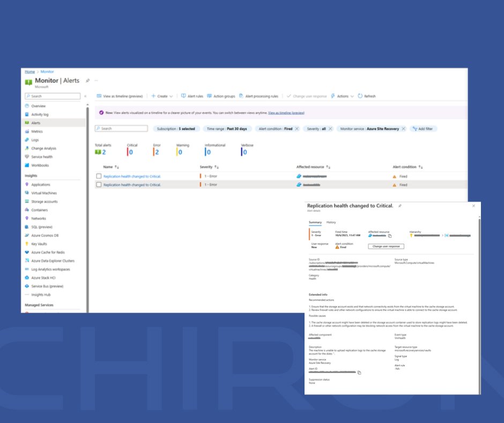Refresh the alerts list
The width and height of the screenshot is (504, 423).
tap(369, 96)
